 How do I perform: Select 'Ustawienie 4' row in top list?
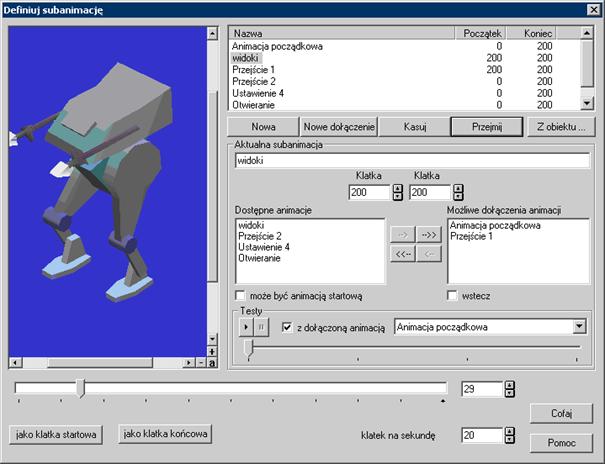404,93
